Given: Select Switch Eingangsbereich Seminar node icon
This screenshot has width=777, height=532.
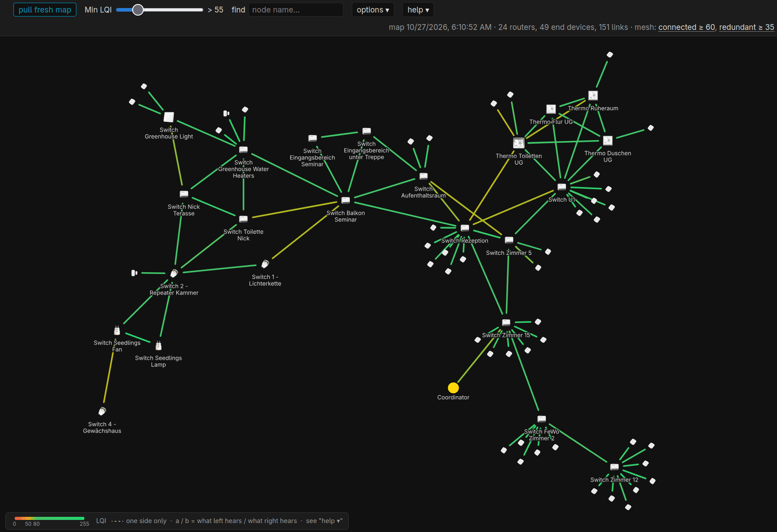Looking at the screenshot, I should click(x=313, y=138).
